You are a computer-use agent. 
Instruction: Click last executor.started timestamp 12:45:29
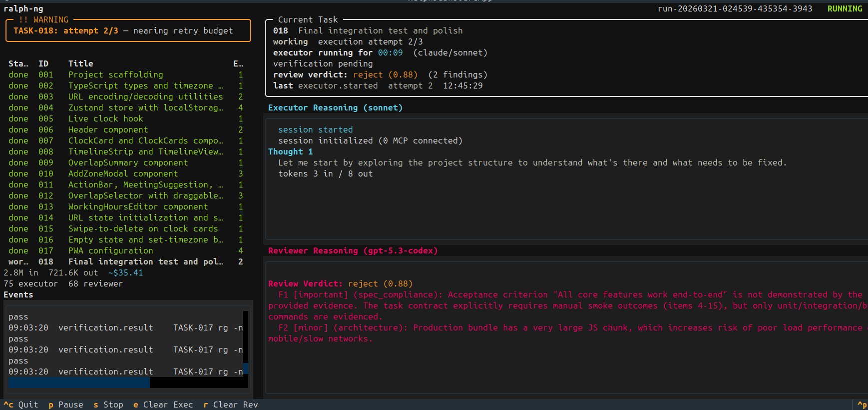463,85
